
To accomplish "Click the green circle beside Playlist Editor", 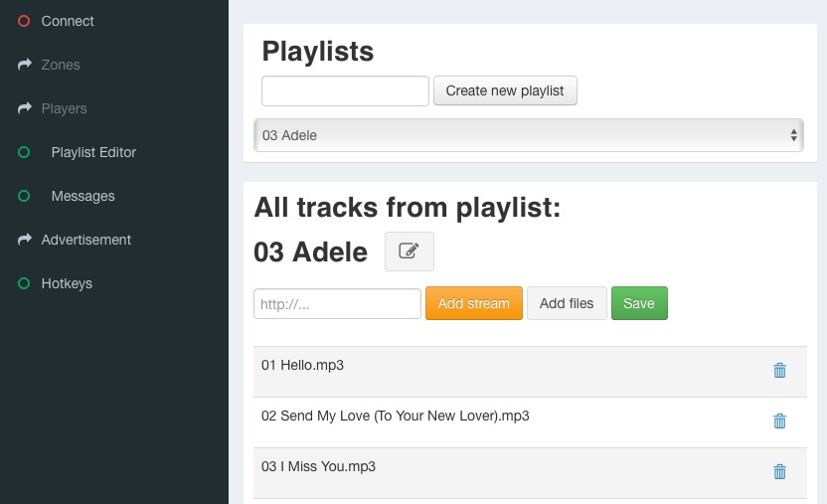I will point(24,152).
